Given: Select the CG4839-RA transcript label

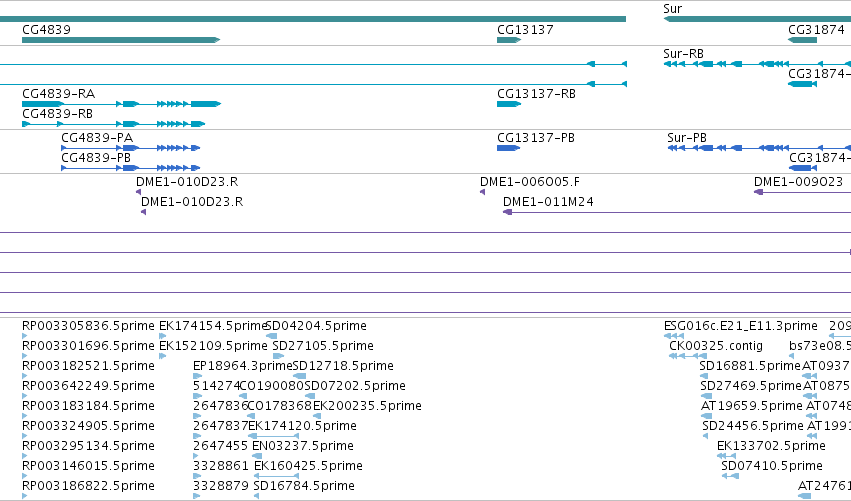Looking at the screenshot, I should (x=59, y=94).
